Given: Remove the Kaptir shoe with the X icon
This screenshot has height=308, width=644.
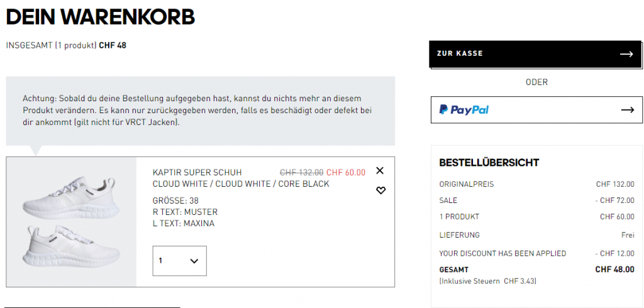Looking at the screenshot, I should [x=379, y=170].
